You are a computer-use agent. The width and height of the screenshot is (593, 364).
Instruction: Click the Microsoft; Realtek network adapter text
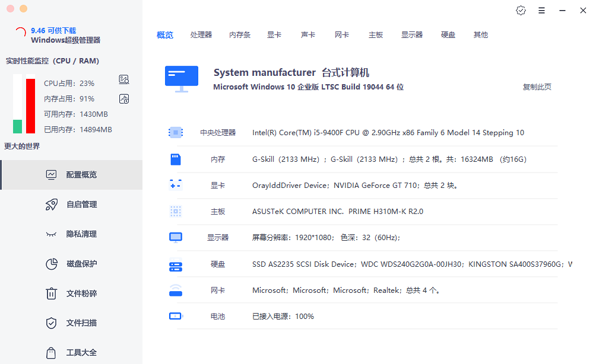[x=345, y=290]
